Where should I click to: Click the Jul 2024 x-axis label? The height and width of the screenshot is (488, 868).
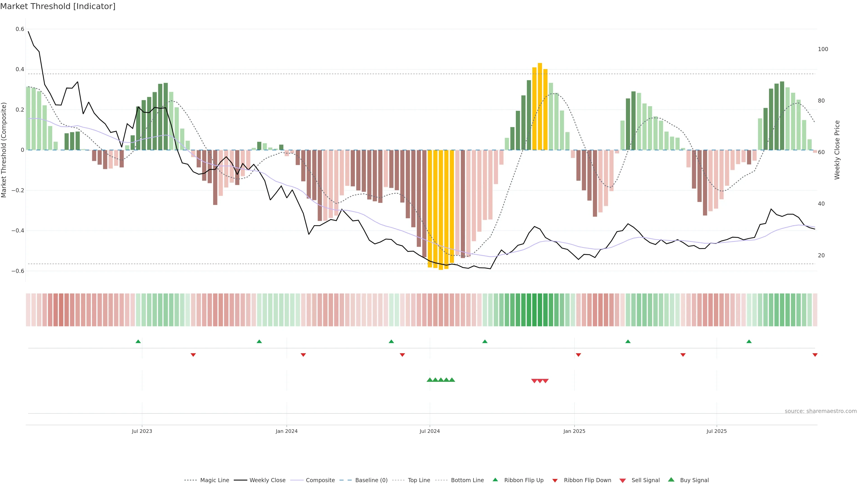coord(430,431)
